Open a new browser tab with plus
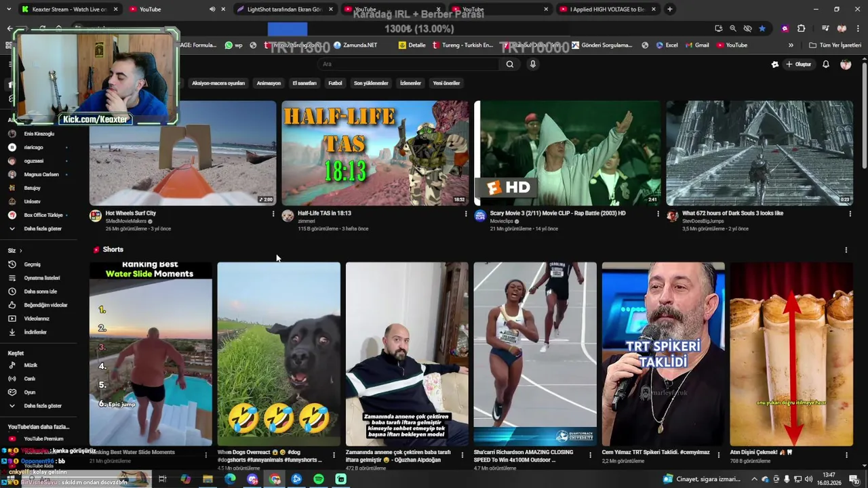868x488 pixels. point(670,9)
